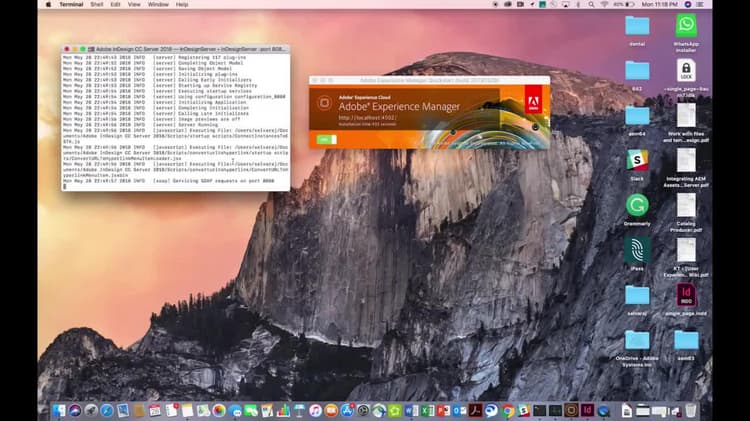750x421 pixels.
Task: Open the battery status in menu bar
Action: click(624, 4)
